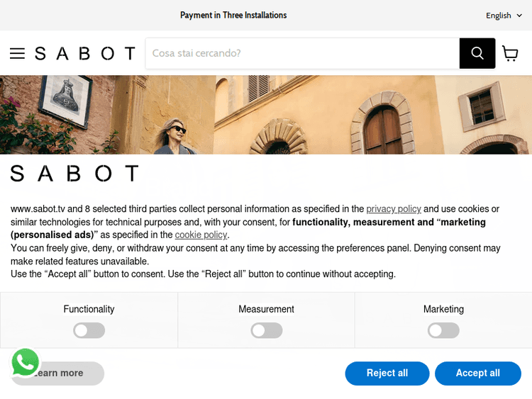Screen dimensions: 532x399
Task: Open the WhatsApp chat bubble
Action: pyautogui.click(x=26, y=362)
